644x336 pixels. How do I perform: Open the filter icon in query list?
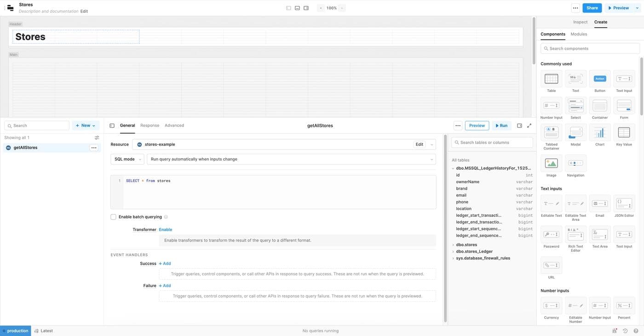tap(97, 138)
